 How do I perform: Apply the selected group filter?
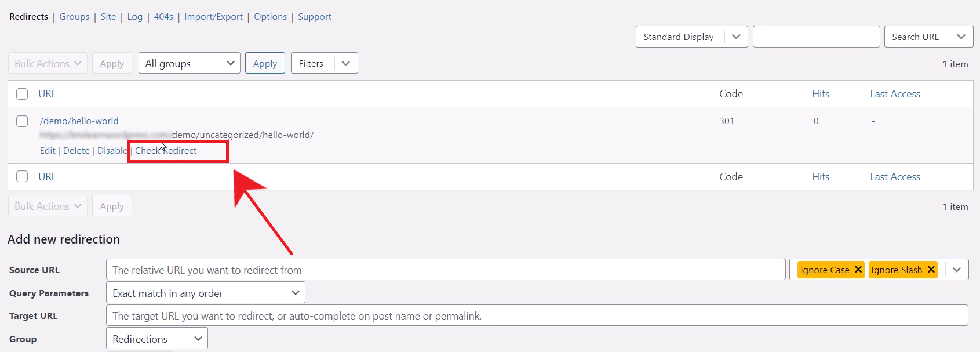coord(265,63)
